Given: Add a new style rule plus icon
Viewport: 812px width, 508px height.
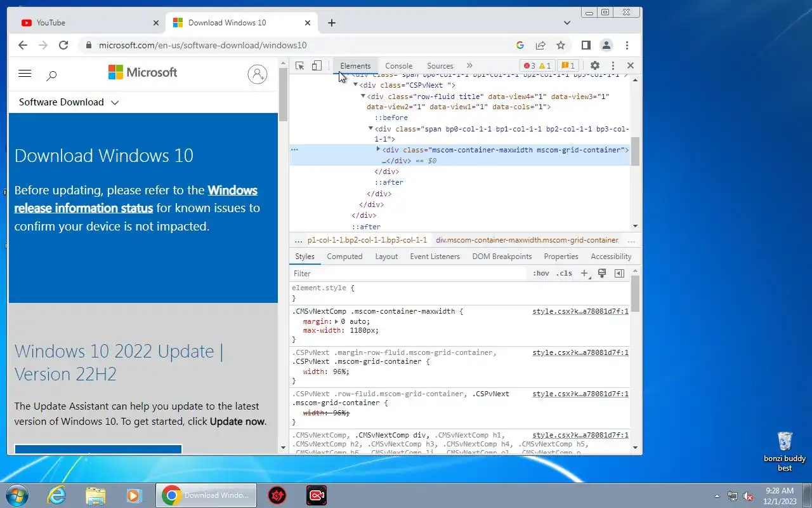Looking at the screenshot, I should 584,274.
